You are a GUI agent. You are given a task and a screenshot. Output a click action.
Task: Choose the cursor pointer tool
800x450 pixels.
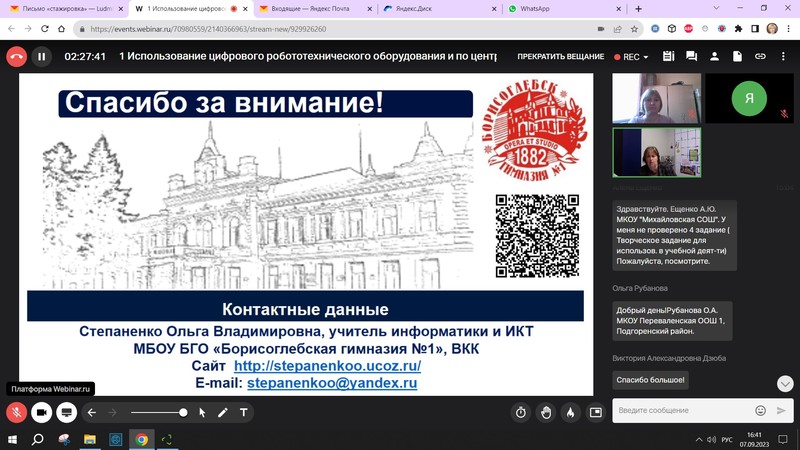(202, 412)
